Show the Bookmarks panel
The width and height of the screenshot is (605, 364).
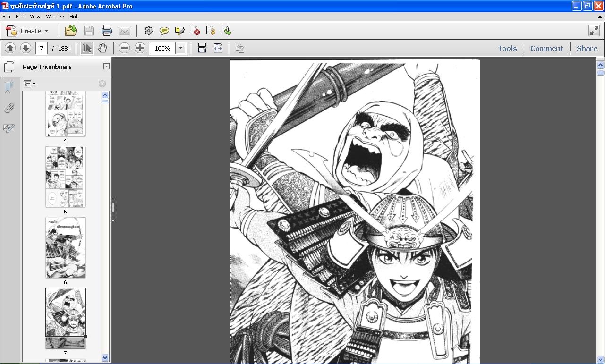click(x=9, y=87)
